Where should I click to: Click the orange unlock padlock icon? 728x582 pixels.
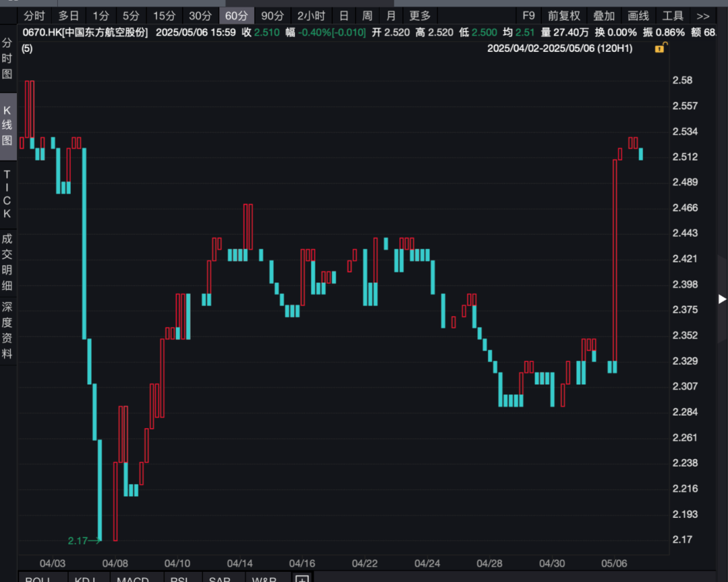point(661,47)
